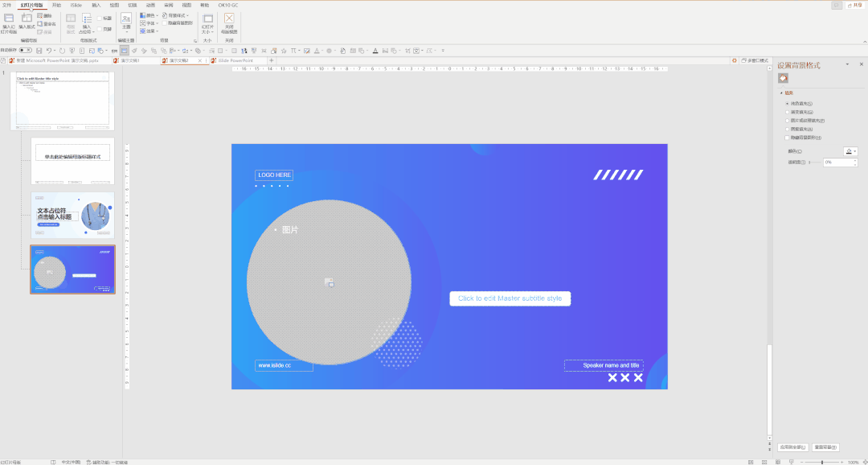Click Reset Background button
Screen dimensions: 868x465
point(825,446)
